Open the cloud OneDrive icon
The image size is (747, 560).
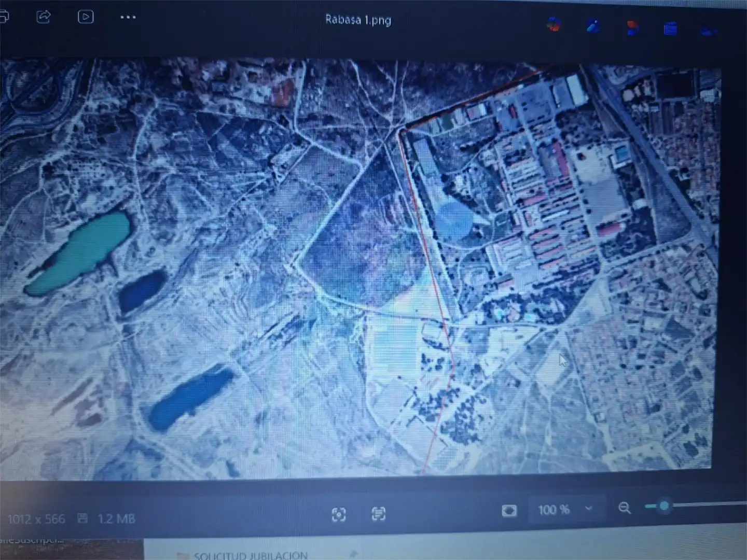coord(709,31)
